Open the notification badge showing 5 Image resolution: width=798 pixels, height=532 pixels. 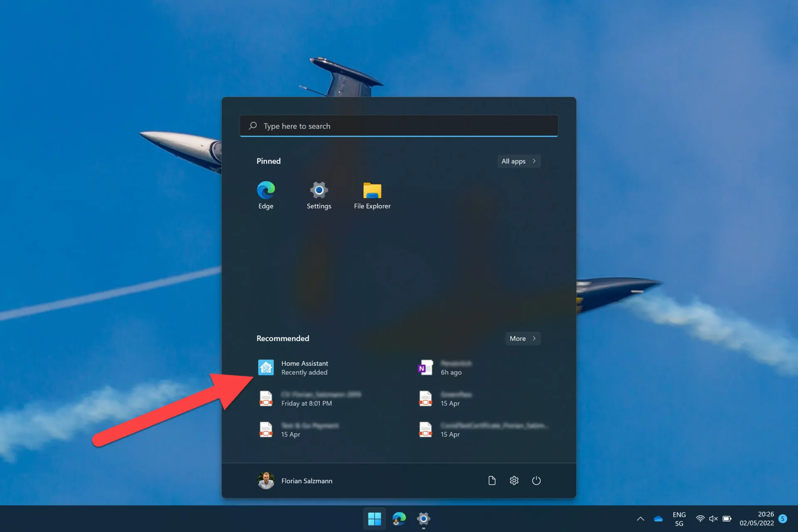click(x=783, y=519)
